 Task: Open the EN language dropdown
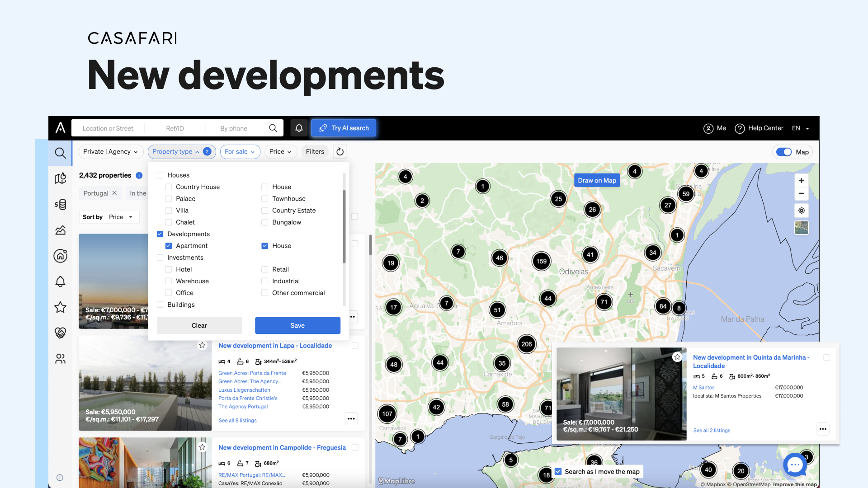pyautogui.click(x=801, y=128)
